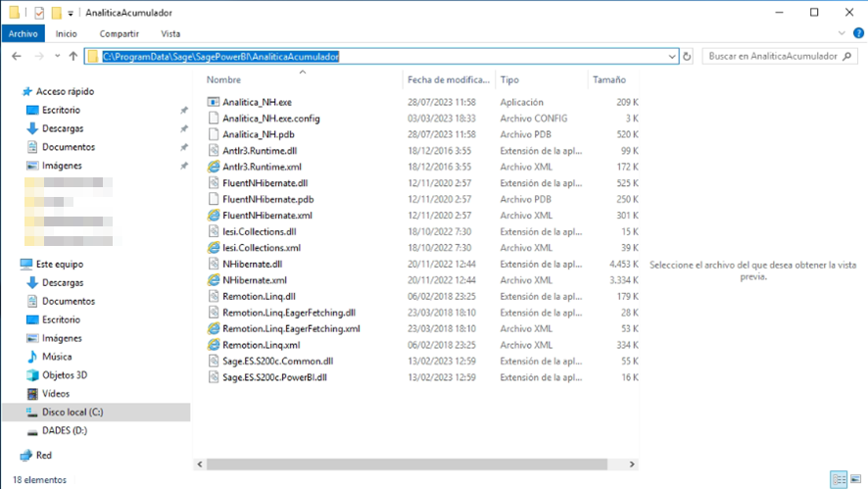Viewport: 868px width, 489px height.
Task: Select the Analitica_NH.exe application icon
Action: (214, 102)
